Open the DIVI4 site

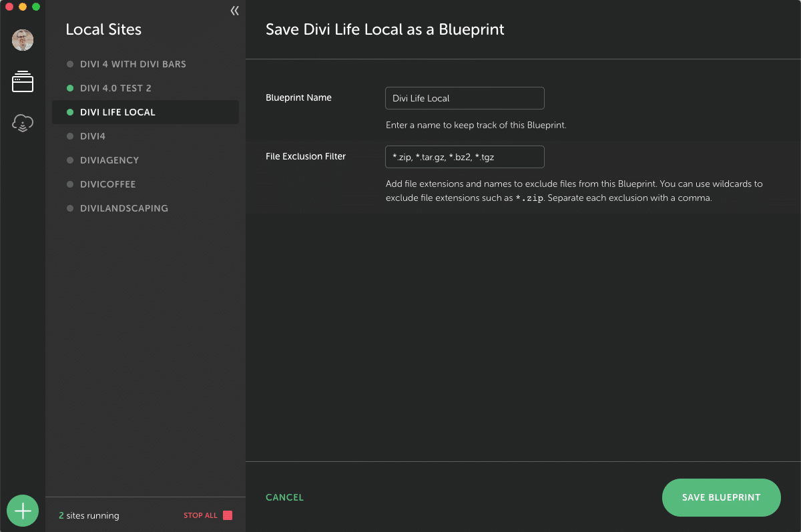93,136
